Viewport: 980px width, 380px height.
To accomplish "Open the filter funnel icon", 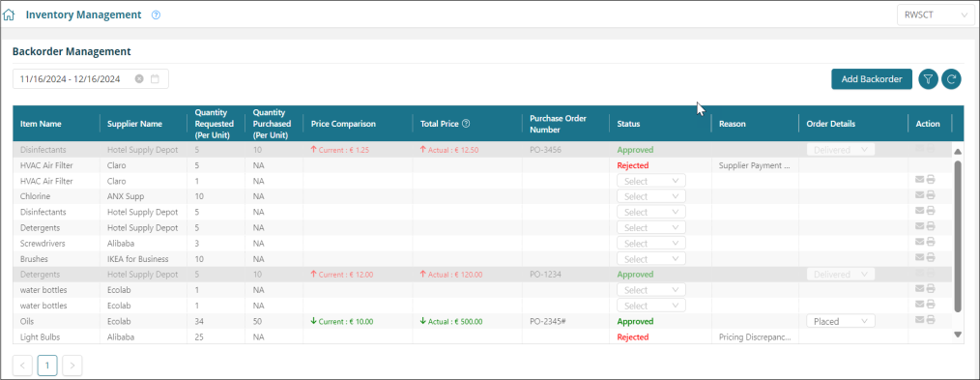I will 928,78.
